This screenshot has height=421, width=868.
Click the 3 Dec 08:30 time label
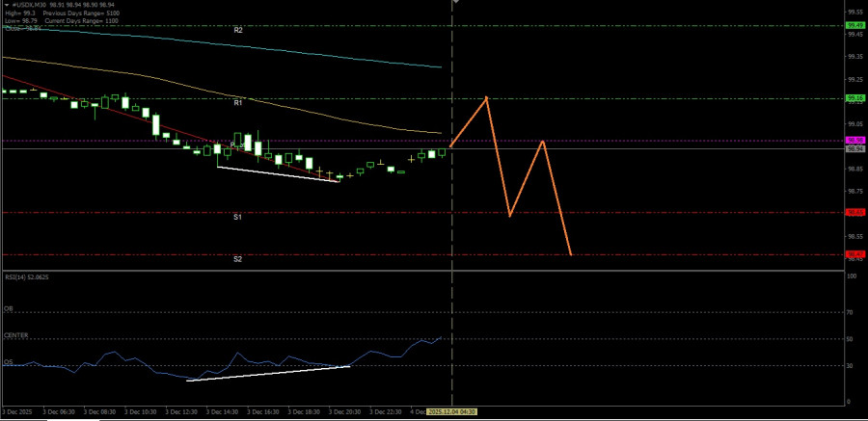coord(99,412)
